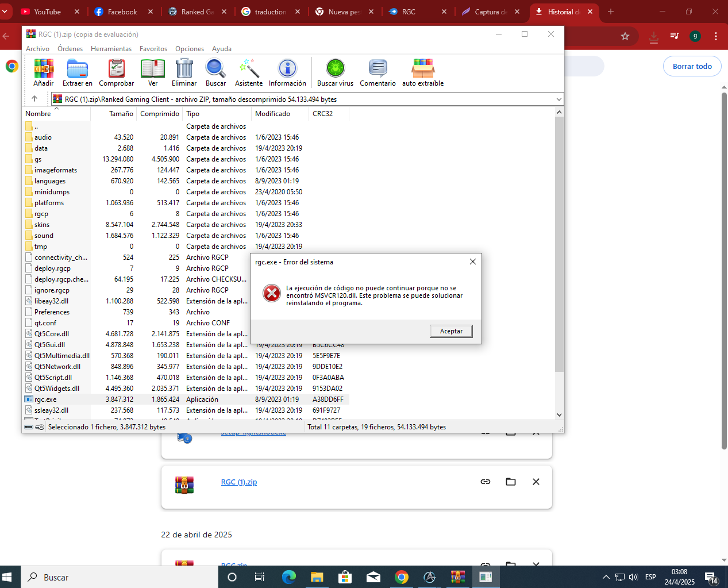Select the parent folder '..' entry
The width and height of the screenshot is (728, 588).
(x=186, y=126)
